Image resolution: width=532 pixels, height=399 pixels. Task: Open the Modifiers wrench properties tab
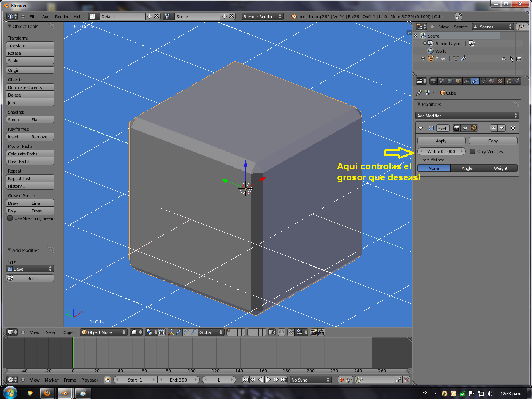click(x=475, y=81)
